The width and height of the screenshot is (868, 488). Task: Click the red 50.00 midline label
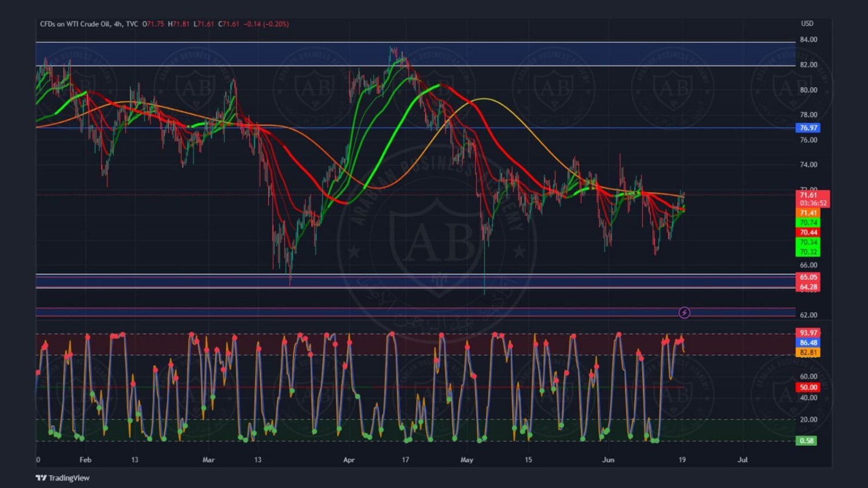click(808, 387)
